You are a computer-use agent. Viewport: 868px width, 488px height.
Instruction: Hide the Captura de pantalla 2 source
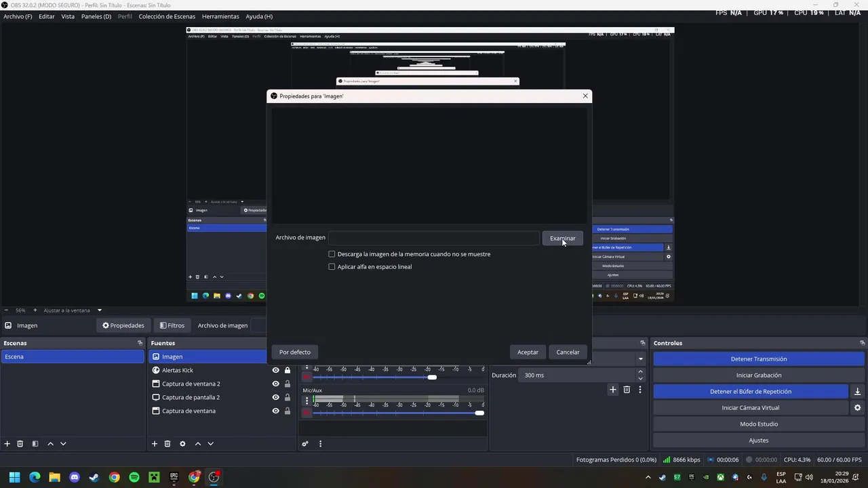pyautogui.click(x=275, y=397)
